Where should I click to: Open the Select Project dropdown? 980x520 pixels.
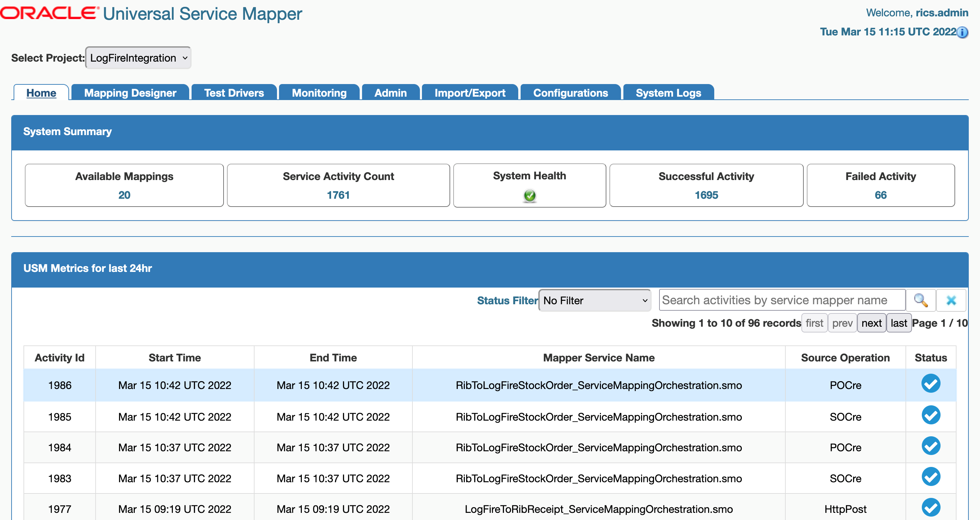[138, 58]
